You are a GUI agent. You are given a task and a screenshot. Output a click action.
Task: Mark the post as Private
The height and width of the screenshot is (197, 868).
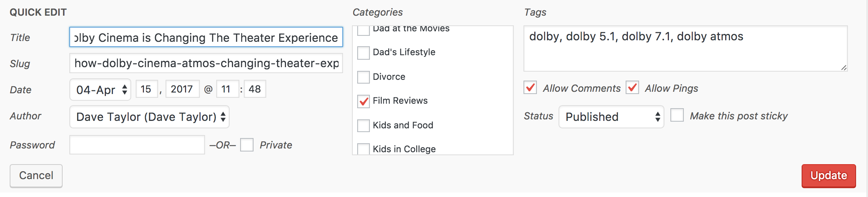(247, 144)
